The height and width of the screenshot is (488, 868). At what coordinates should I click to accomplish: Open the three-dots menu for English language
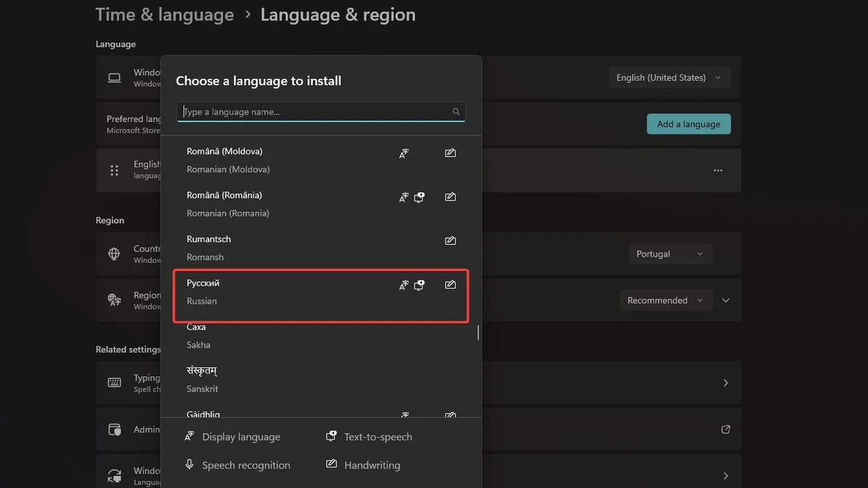[x=718, y=170]
